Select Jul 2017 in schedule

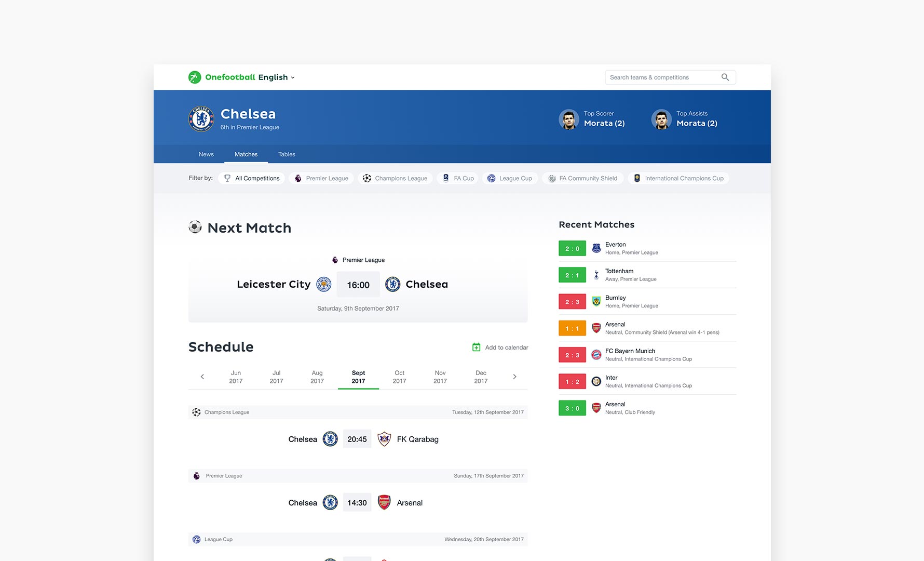277,377
